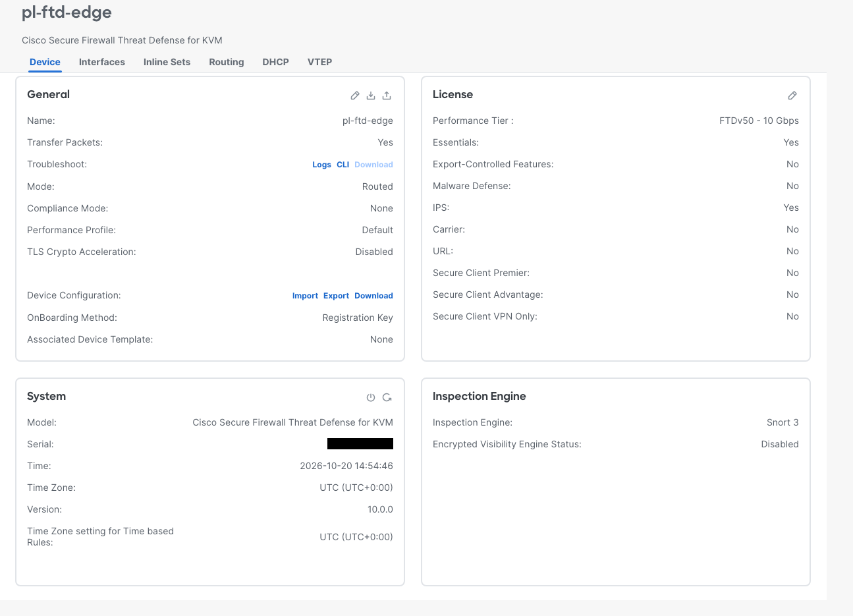This screenshot has width=853, height=616.
Task: Go to the Inline Sets tab
Action: pyautogui.click(x=167, y=62)
